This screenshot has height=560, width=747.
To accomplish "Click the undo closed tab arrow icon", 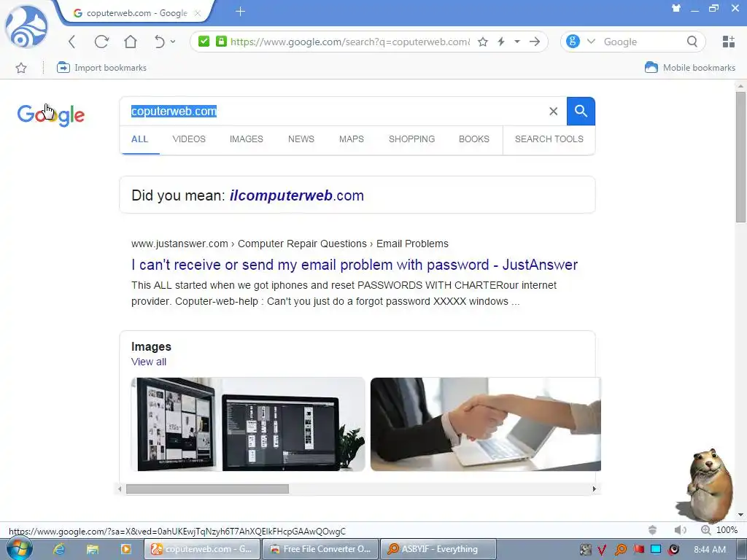I will [x=160, y=42].
